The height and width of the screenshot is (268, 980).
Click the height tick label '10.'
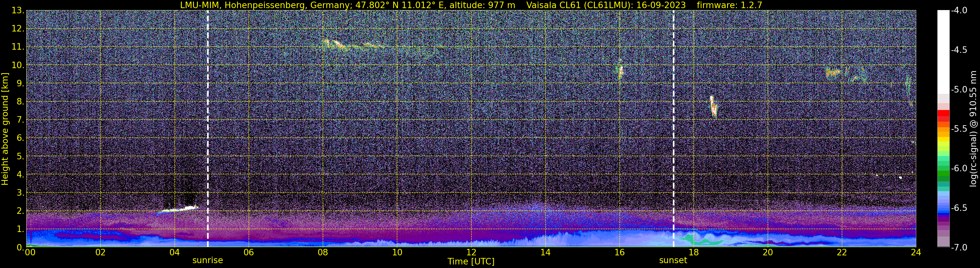tap(18, 65)
